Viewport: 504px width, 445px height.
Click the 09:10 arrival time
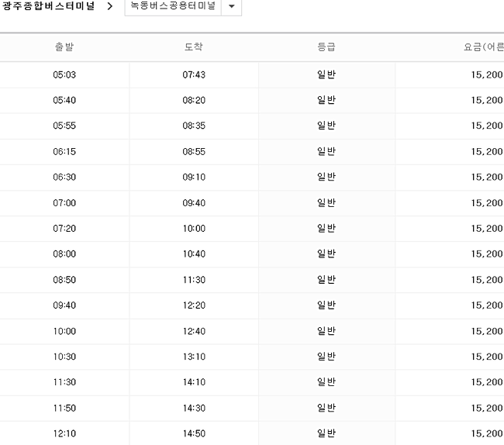[194, 177]
